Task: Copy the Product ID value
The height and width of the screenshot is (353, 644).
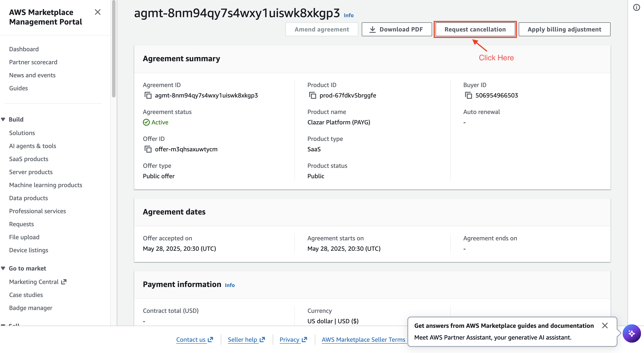Action: 312,95
